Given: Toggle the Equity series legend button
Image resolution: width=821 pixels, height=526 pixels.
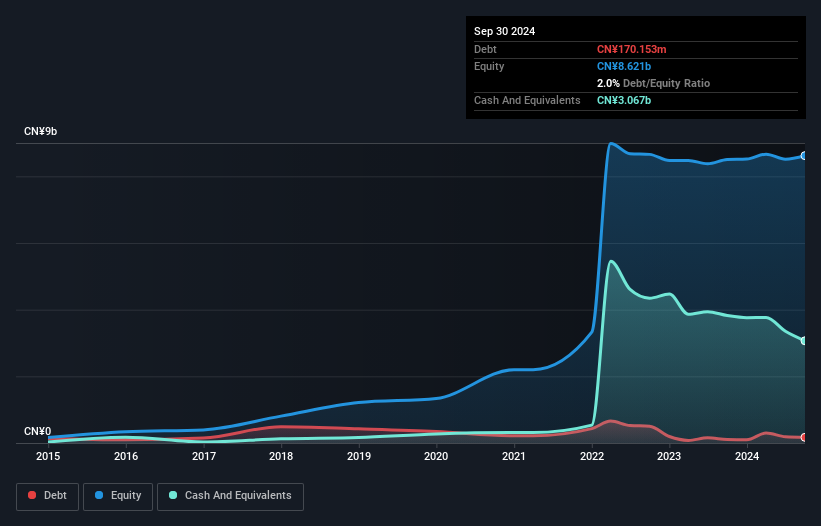Looking at the screenshot, I should tap(118, 496).
